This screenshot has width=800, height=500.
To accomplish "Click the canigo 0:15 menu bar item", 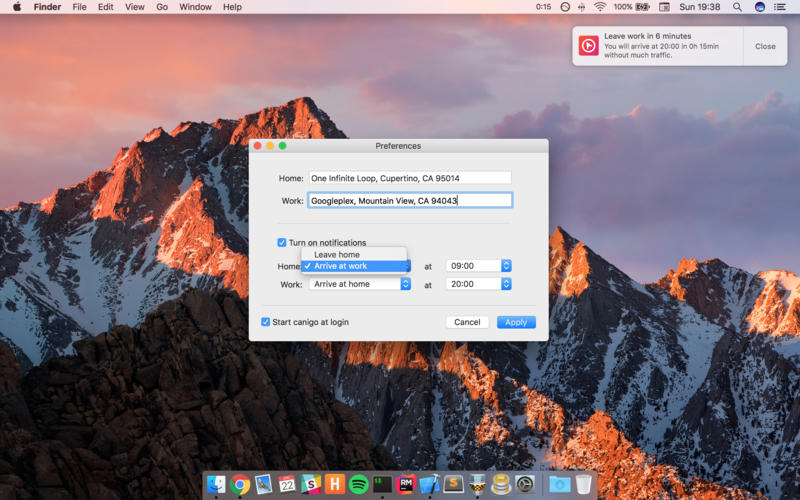I will point(543,7).
